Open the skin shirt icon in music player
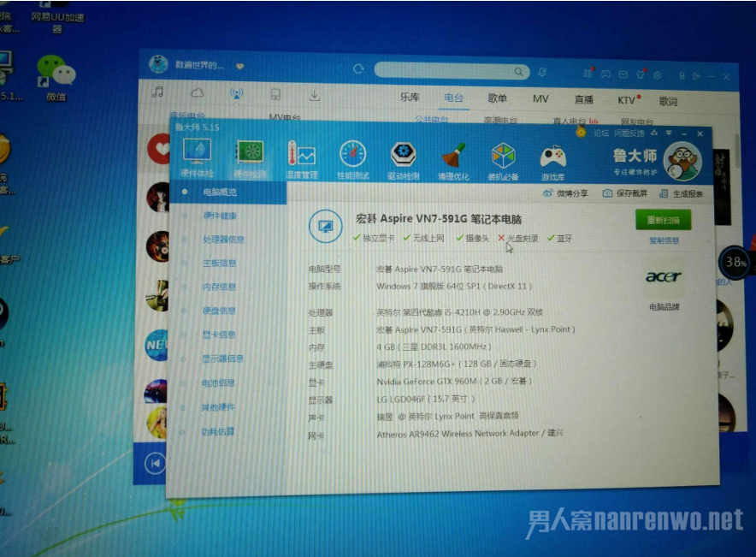Viewport: 756px width, 557px height. 641,74
